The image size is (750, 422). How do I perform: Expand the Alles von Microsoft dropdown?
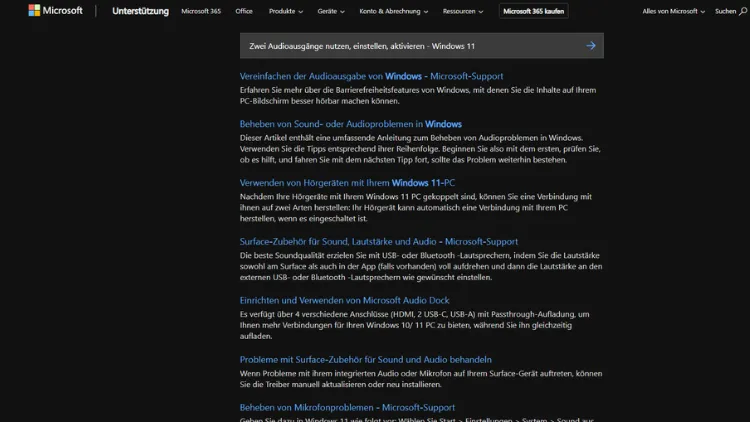click(673, 11)
